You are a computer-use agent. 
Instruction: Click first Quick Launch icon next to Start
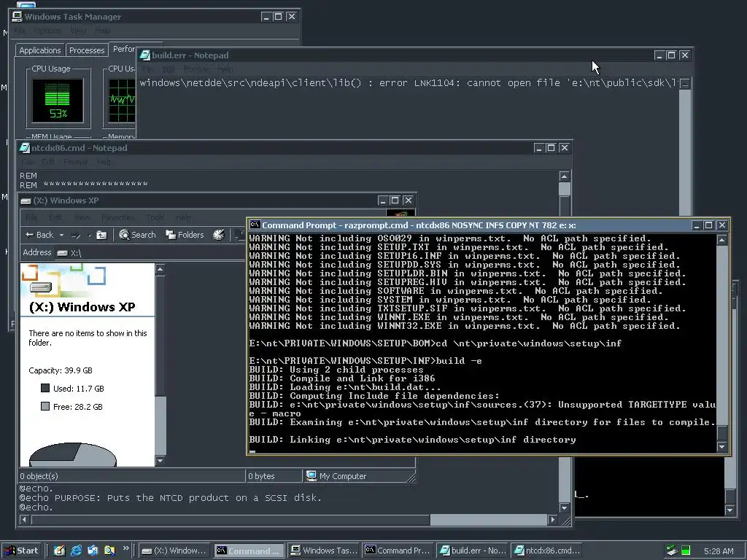(x=59, y=551)
